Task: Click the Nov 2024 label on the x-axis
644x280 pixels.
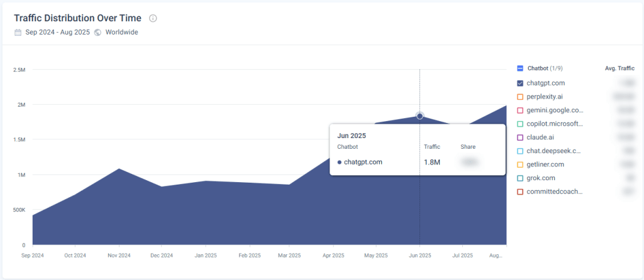Action: coord(118,256)
